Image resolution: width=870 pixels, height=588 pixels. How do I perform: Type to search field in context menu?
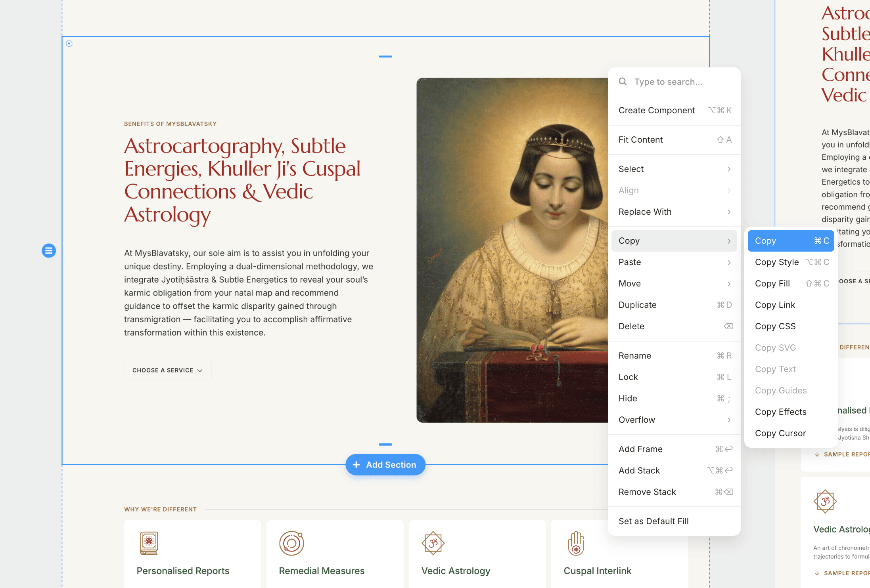[x=674, y=82]
